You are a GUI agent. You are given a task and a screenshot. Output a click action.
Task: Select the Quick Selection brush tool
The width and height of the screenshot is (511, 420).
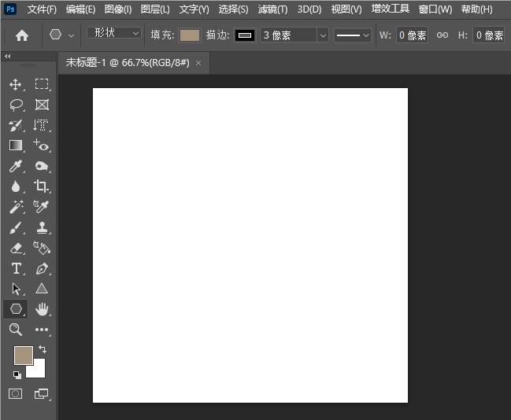click(16, 125)
